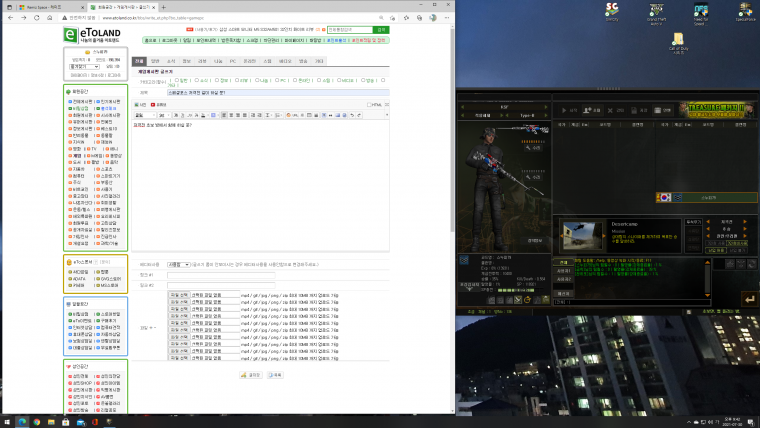
Task: Insert YouTube video in editor
Action: [x=158, y=105]
